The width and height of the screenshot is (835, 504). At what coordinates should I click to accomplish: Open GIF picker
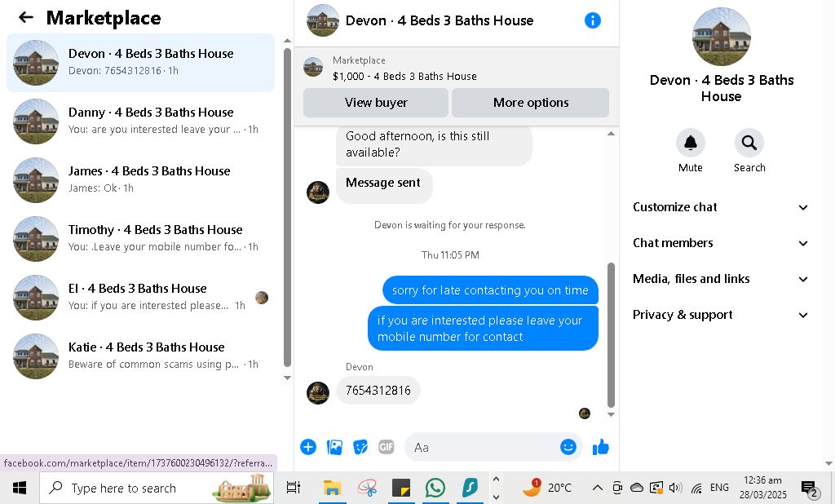pyautogui.click(x=387, y=447)
